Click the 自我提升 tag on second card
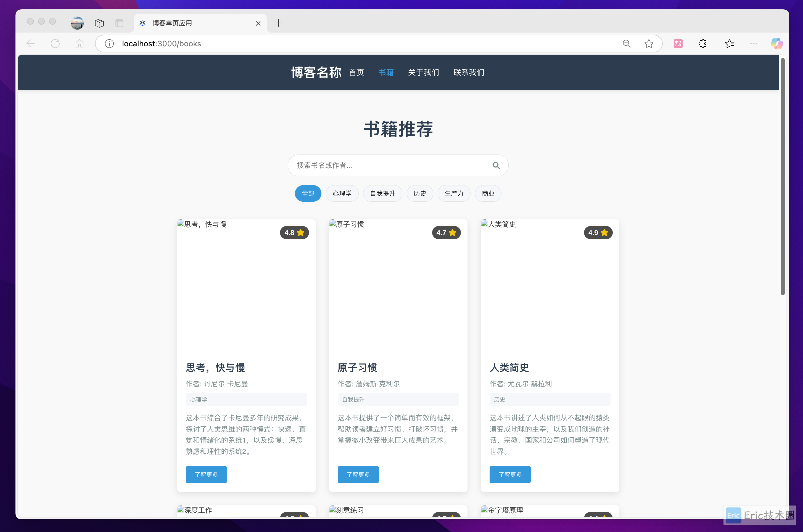 [398, 399]
